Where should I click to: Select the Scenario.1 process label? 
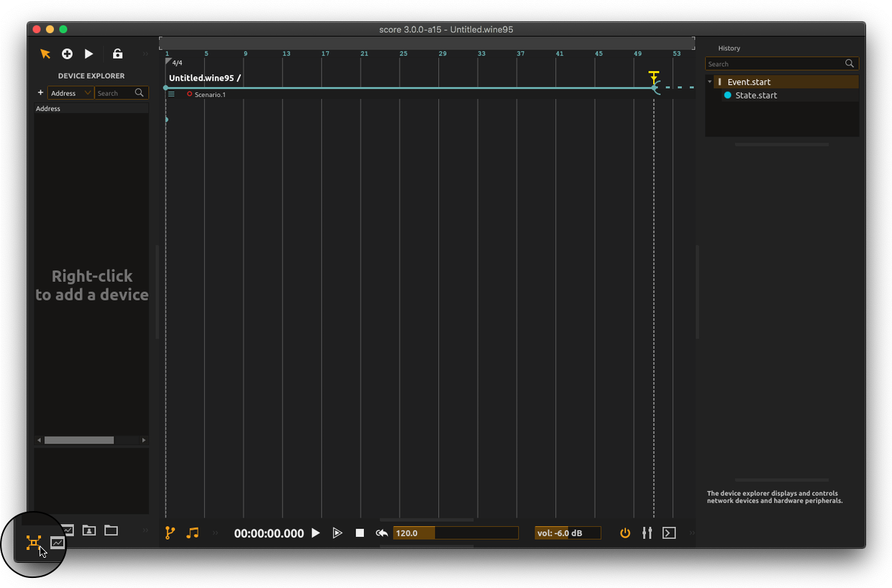pos(210,95)
